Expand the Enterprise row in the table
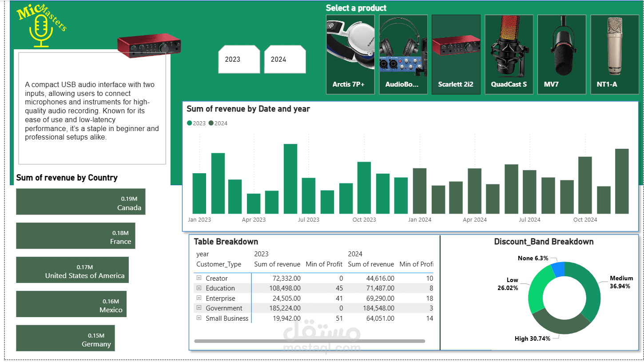The image size is (644, 362). [199, 298]
